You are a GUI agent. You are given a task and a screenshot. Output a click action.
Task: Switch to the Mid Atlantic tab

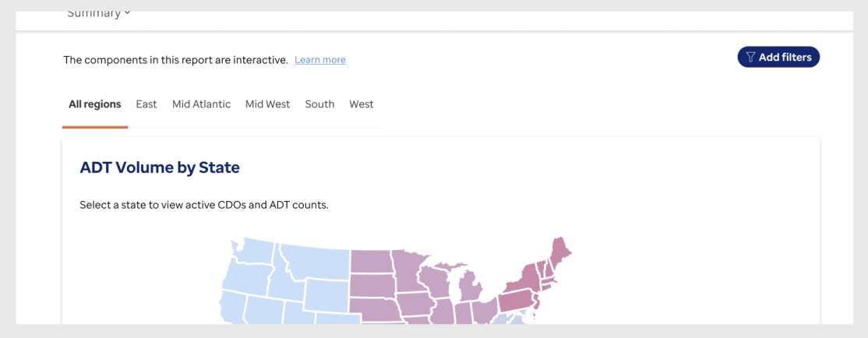point(202,104)
